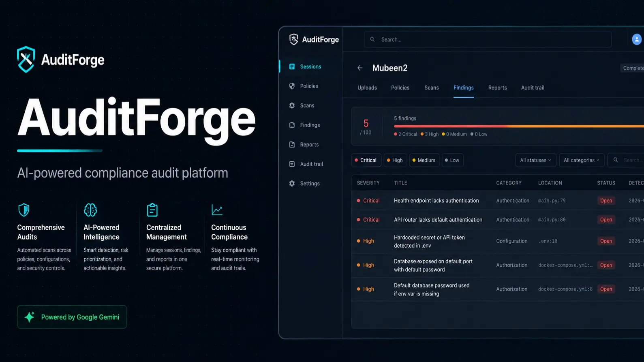Click the Complete status badge
The height and width of the screenshot is (362, 644).
[633, 68]
